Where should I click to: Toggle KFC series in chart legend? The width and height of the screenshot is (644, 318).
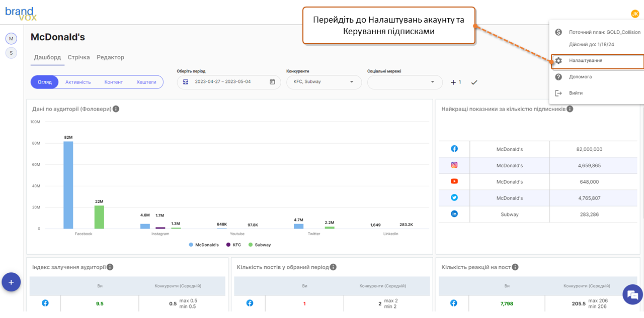point(234,245)
